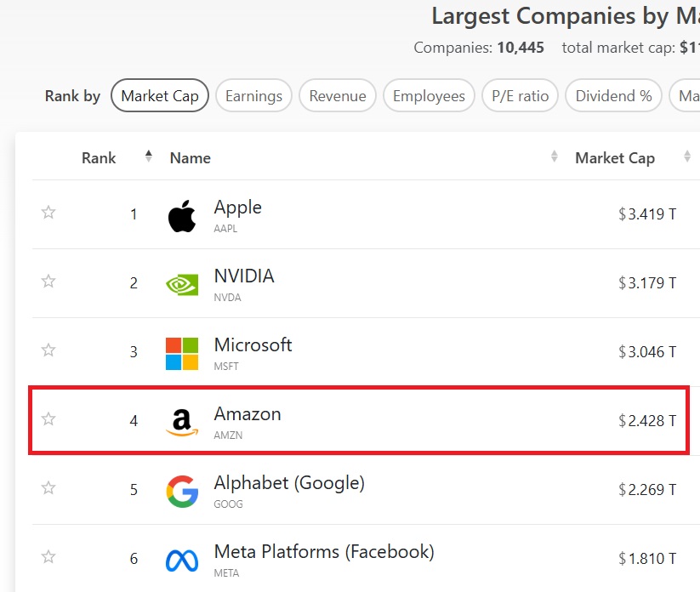Image resolution: width=700 pixels, height=592 pixels.
Task: Select the Earnings rank tab
Action: point(253,96)
